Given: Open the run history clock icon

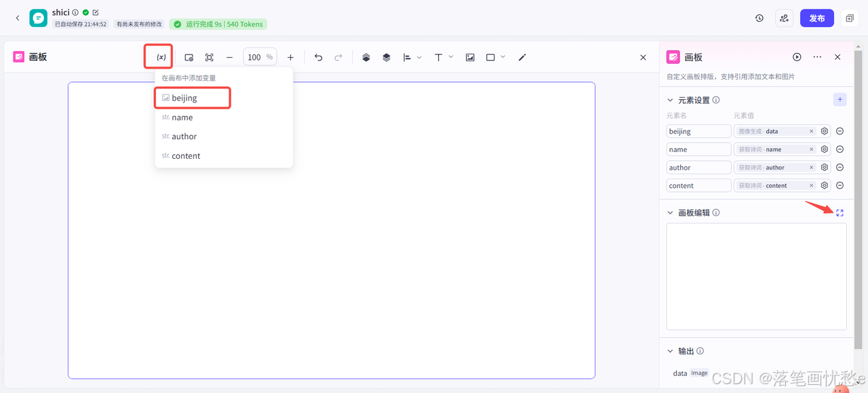Looking at the screenshot, I should [x=759, y=18].
